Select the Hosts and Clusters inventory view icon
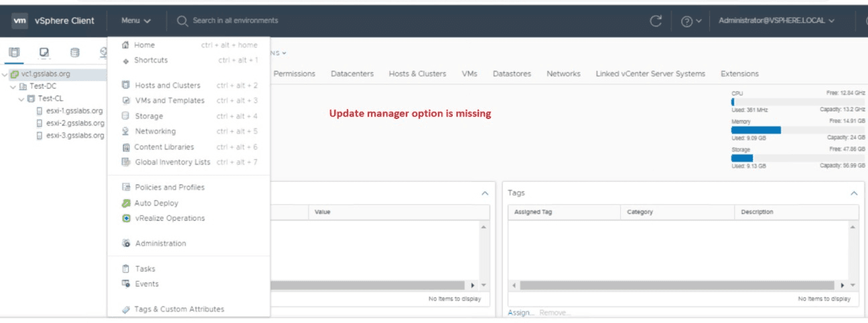 [x=14, y=52]
